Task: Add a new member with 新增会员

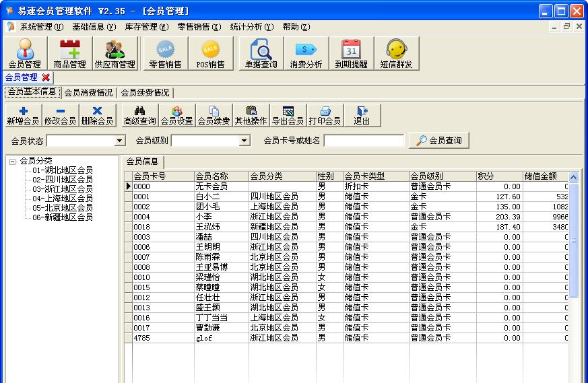Action: [x=23, y=116]
